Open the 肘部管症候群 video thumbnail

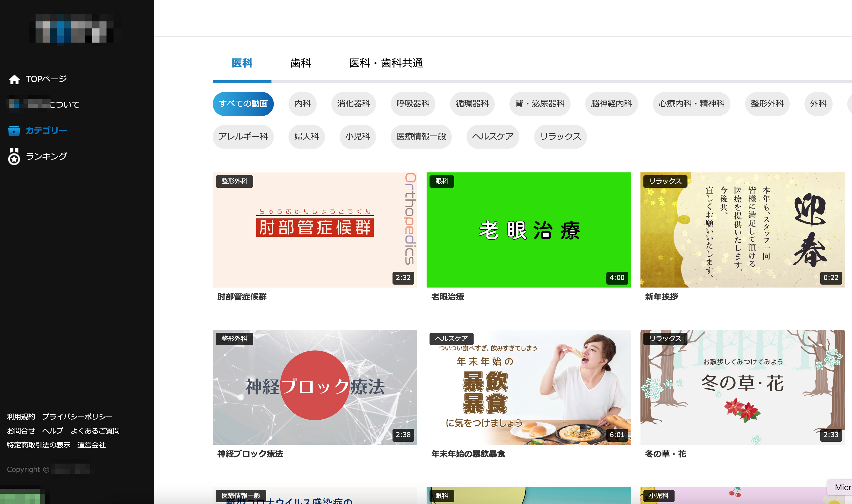coord(315,230)
